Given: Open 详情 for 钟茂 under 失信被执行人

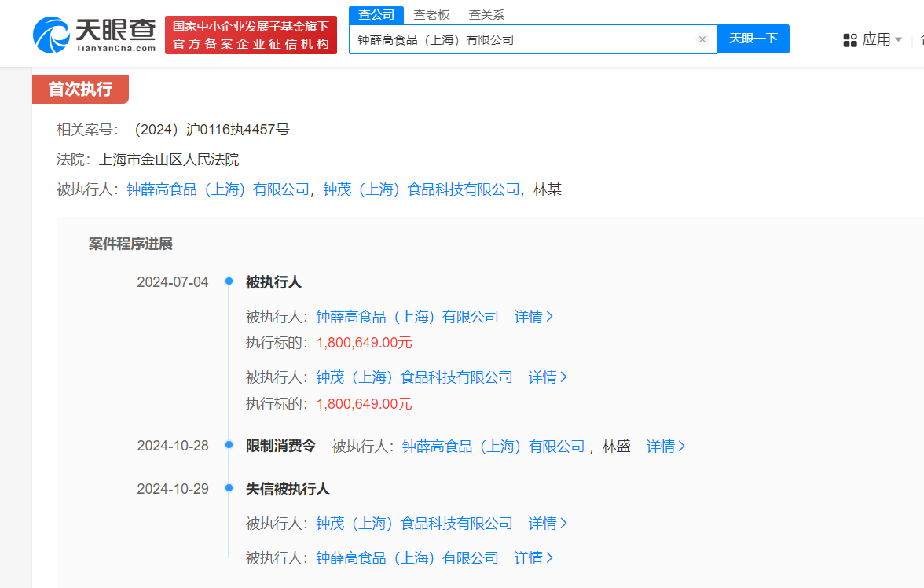Looking at the screenshot, I should [548, 523].
